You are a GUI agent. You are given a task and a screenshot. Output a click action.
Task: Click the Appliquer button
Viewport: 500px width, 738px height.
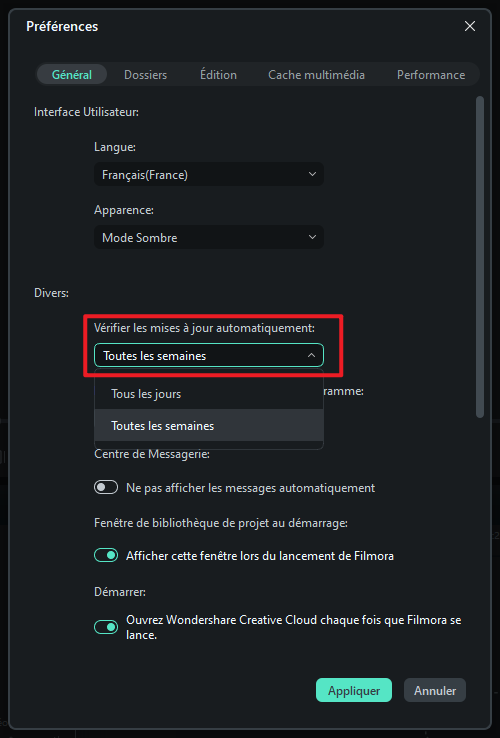(x=354, y=690)
